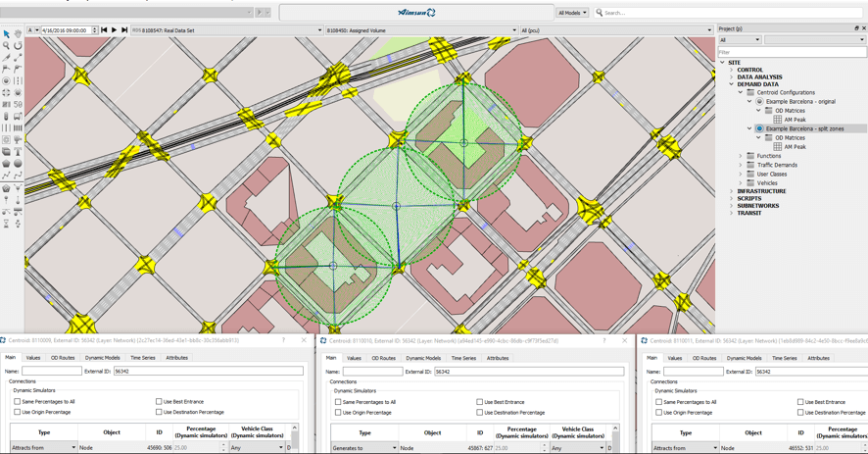Expand the Traffic Demands folder

point(740,165)
